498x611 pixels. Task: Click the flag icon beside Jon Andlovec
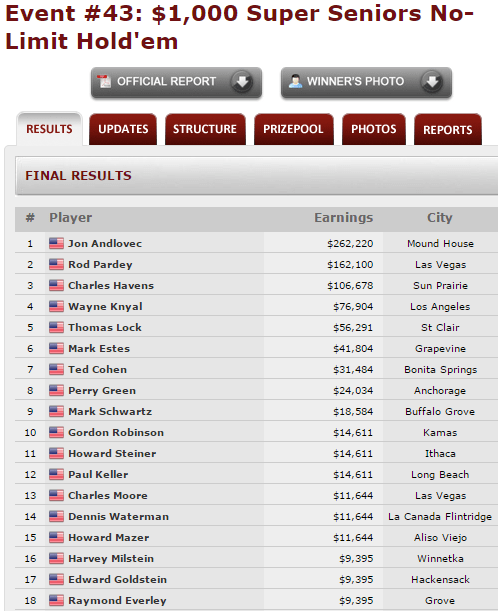coord(57,244)
